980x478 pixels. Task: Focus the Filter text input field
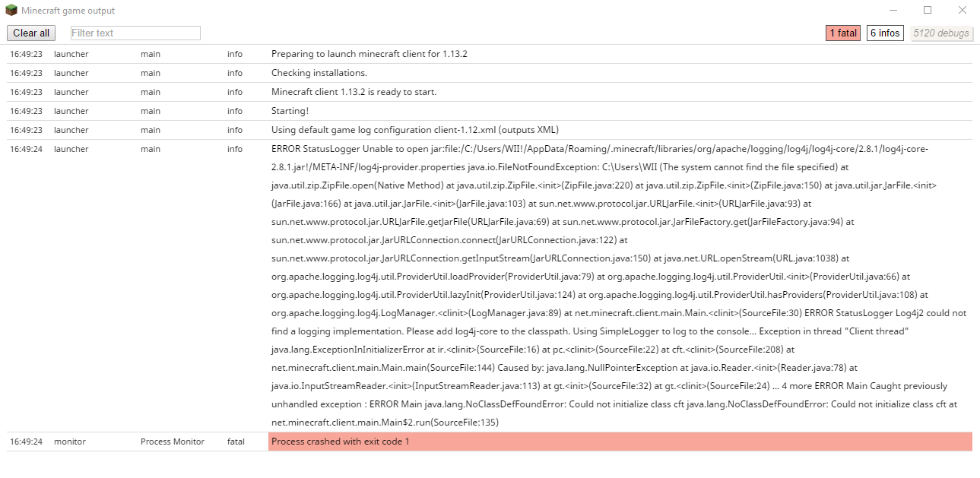(135, 33)
